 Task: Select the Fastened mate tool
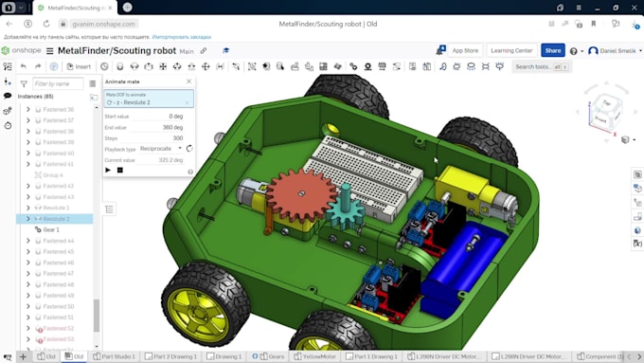pyautogui.click(x=120, y=66)
